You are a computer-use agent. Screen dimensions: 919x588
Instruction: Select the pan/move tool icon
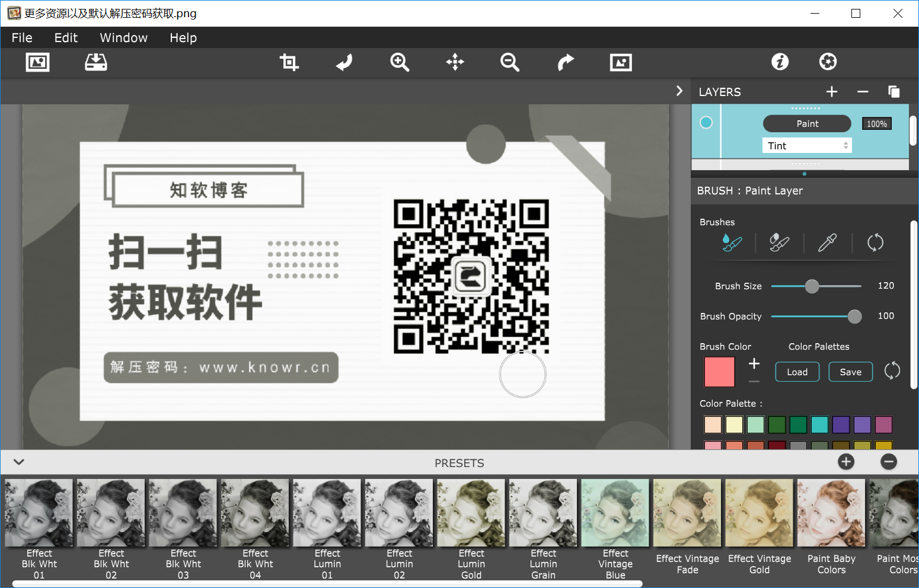(x=455, y=62)
